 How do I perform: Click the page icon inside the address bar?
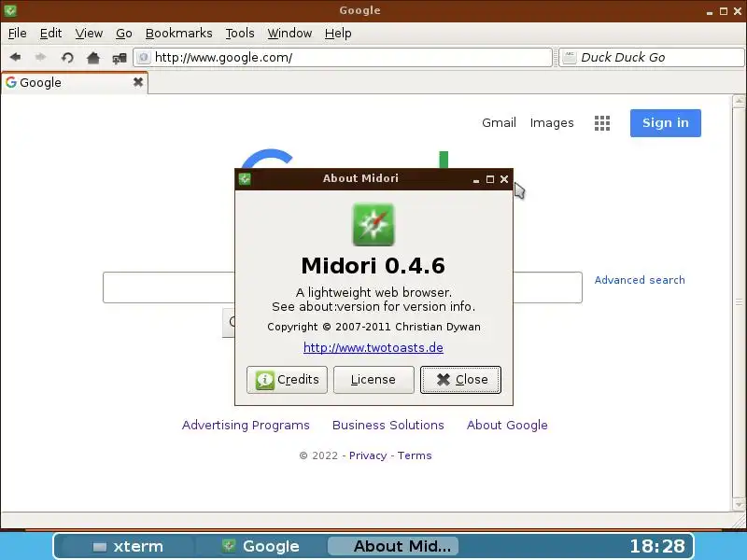(x=144, y=58)
